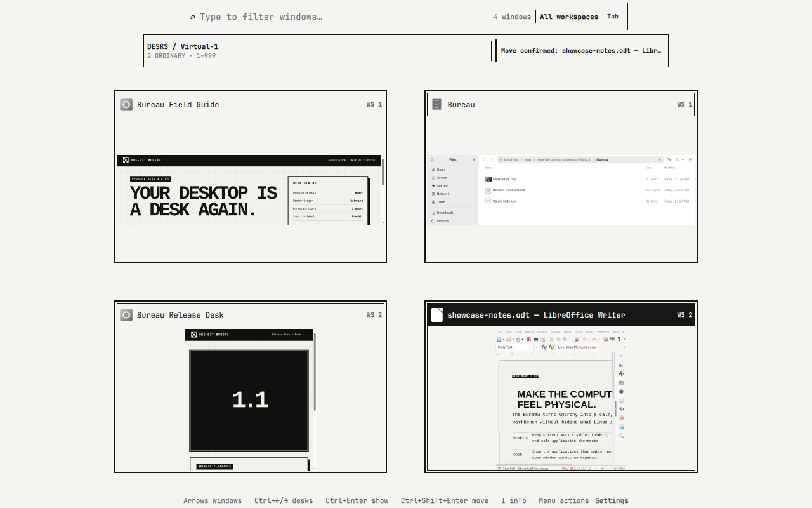Click the Undo arrow in the Writer preview
The image size is (812, 508).
584,339
